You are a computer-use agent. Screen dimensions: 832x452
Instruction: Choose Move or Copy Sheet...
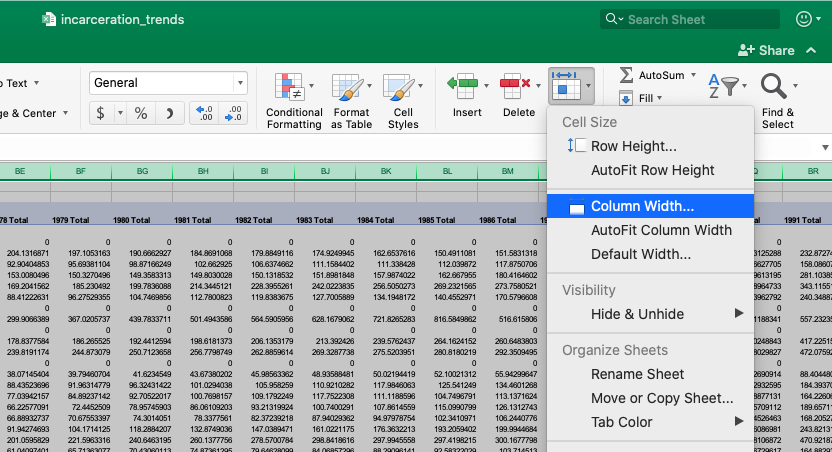click(650, 398)
